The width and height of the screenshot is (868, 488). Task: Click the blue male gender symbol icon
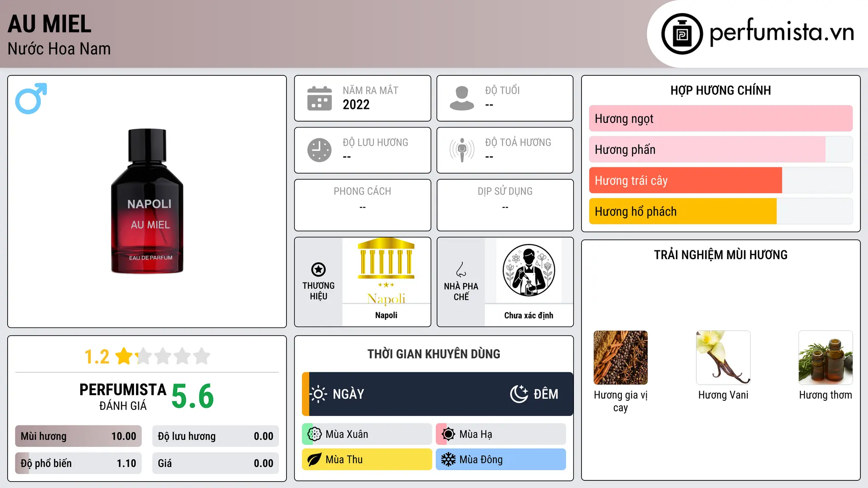coord(31,98)
